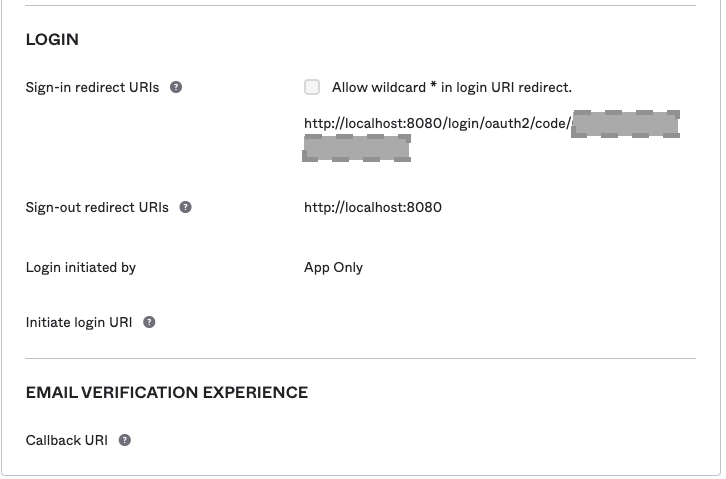Click the http://localhost:8080 sign-out URI value

click(372, 207)
